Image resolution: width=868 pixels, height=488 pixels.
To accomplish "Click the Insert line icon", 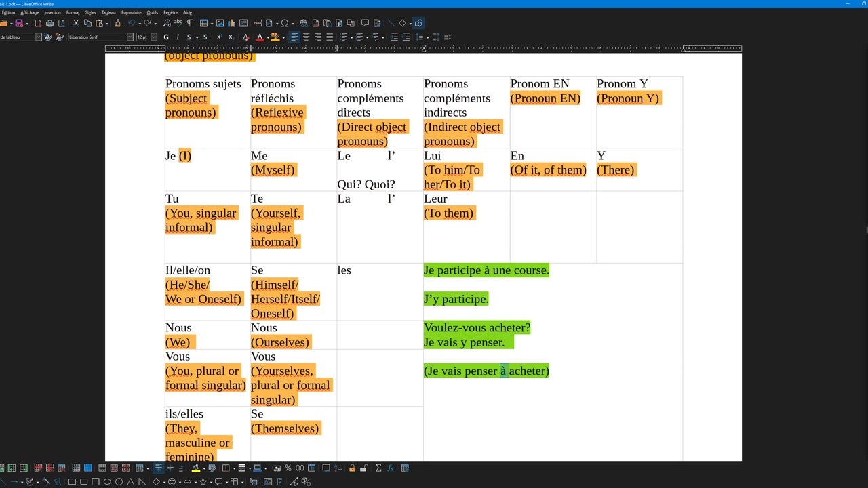I will click(x=391, y=24).
